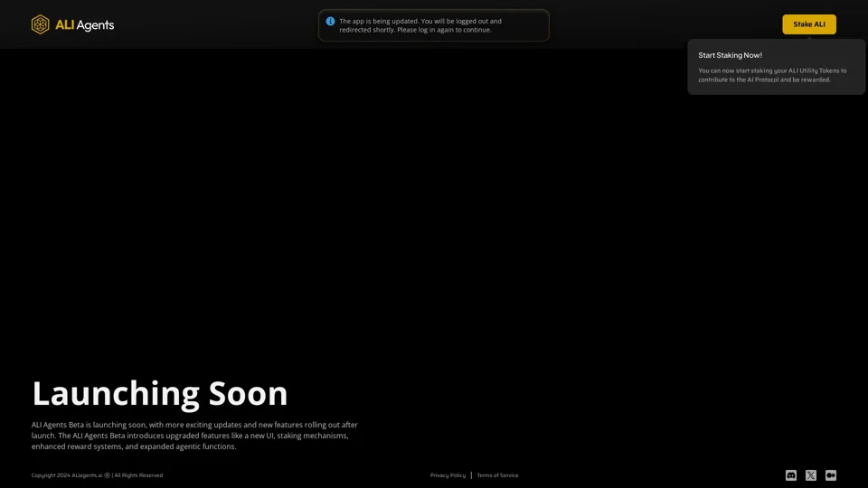Click the registered trademark symbol in copyright
The height and width of the screenshot is (488, 868).
point(107,475)
